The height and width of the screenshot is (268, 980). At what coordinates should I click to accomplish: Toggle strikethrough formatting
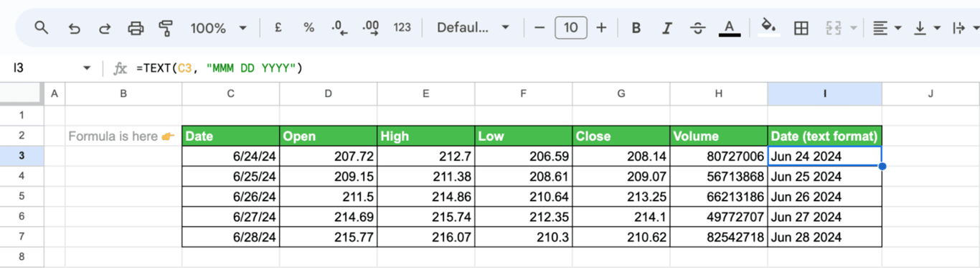[x=697, y=28]
